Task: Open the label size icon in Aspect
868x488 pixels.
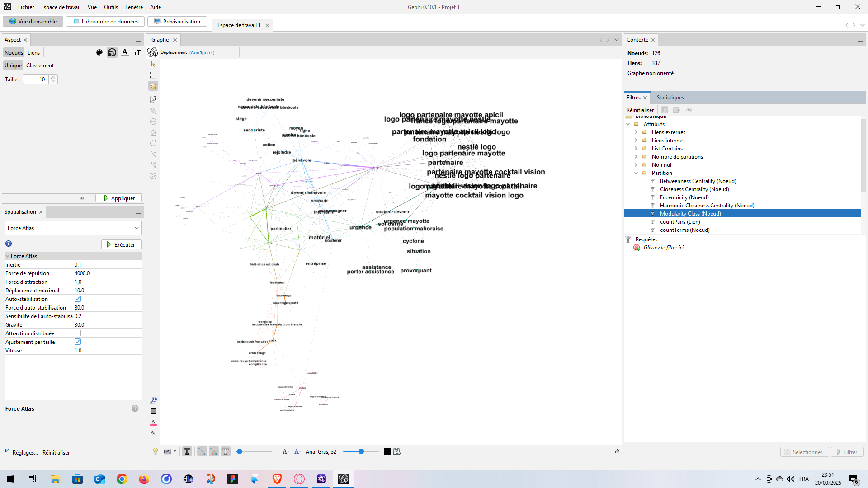Action: click(137, 52)
